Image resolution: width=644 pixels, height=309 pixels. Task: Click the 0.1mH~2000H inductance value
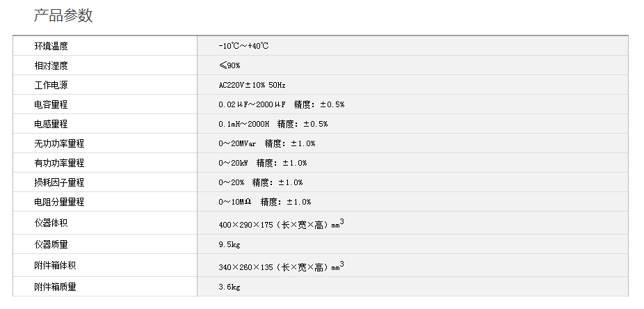(243, 124)
